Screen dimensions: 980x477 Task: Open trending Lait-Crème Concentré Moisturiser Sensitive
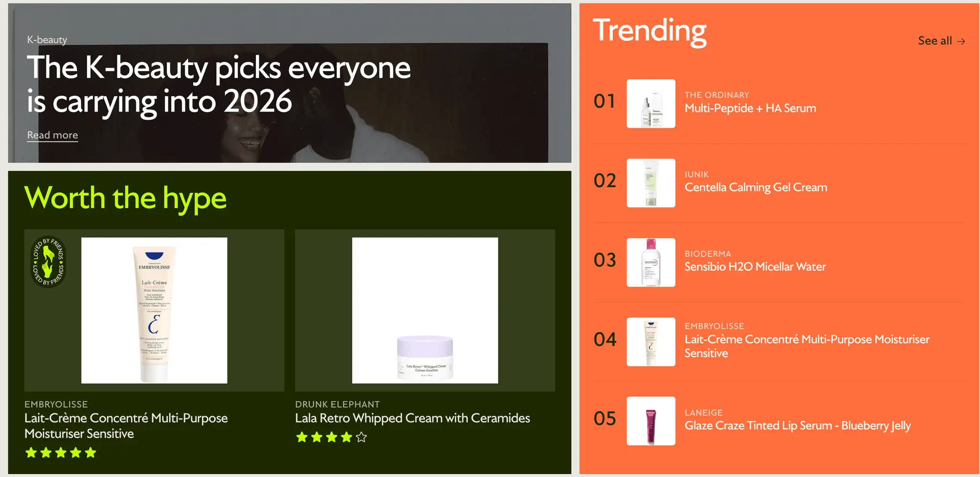click(x=807, y=346)
